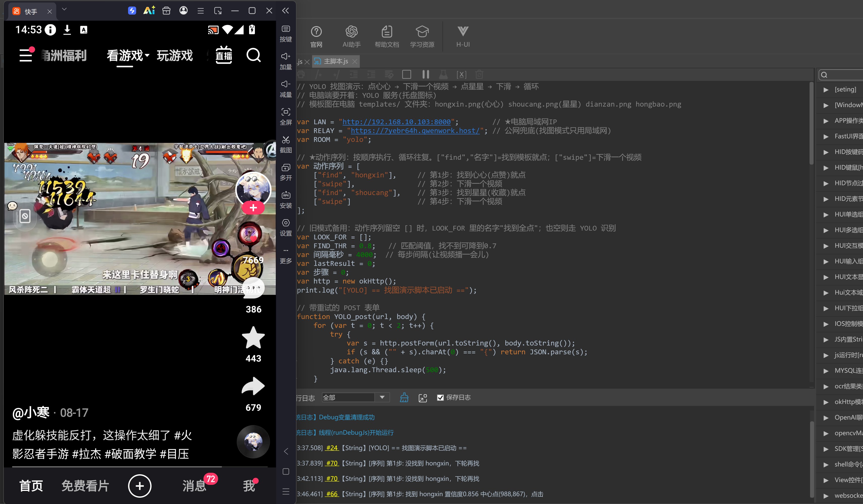Open the RELAY qwenwork.host link in code
This screenshot has height=504, width=863.
(415, 131)
